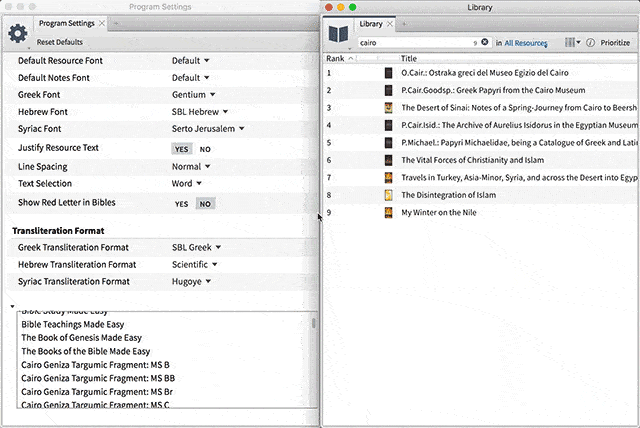Open P.Cair.Isid.: Archive of Aurelius Isidorus title

coord(519,125)
